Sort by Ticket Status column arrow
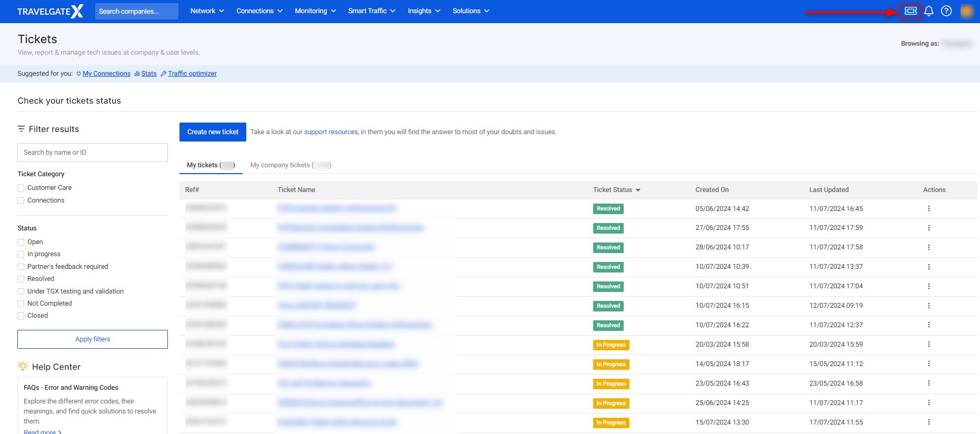The width and height of the screenshot is (980, 434). click(x=638, y=190)
